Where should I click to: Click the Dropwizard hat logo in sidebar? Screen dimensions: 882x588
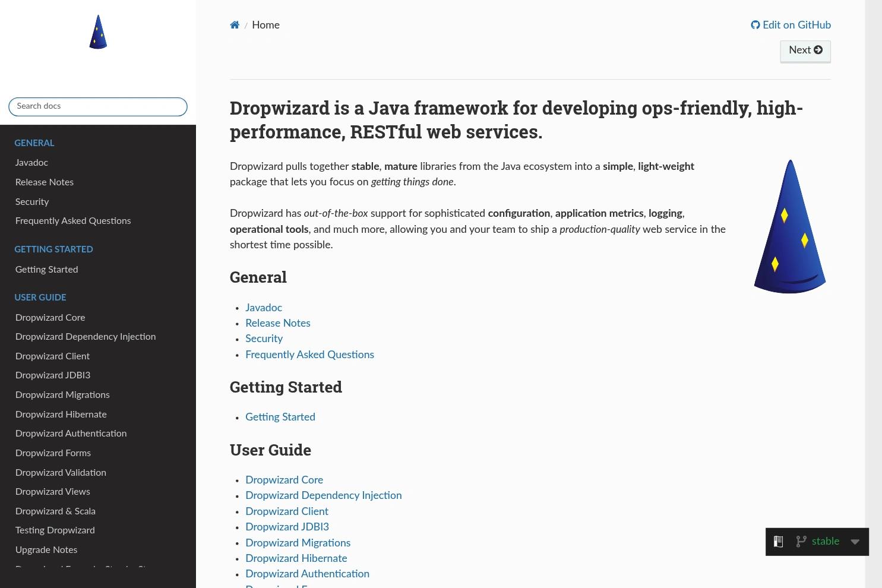coord(98,32)
